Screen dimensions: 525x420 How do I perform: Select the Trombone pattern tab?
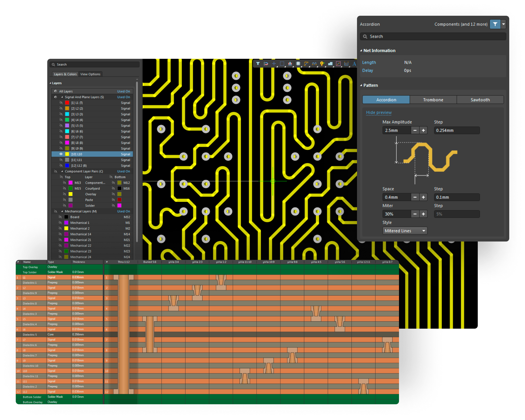coord(433,100)
